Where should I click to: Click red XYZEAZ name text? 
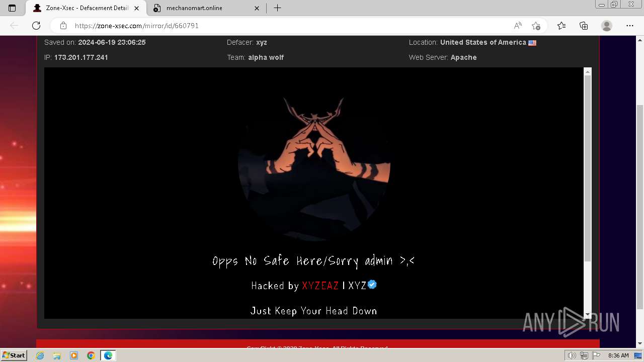pyautogui.click(x=320, y=286)
